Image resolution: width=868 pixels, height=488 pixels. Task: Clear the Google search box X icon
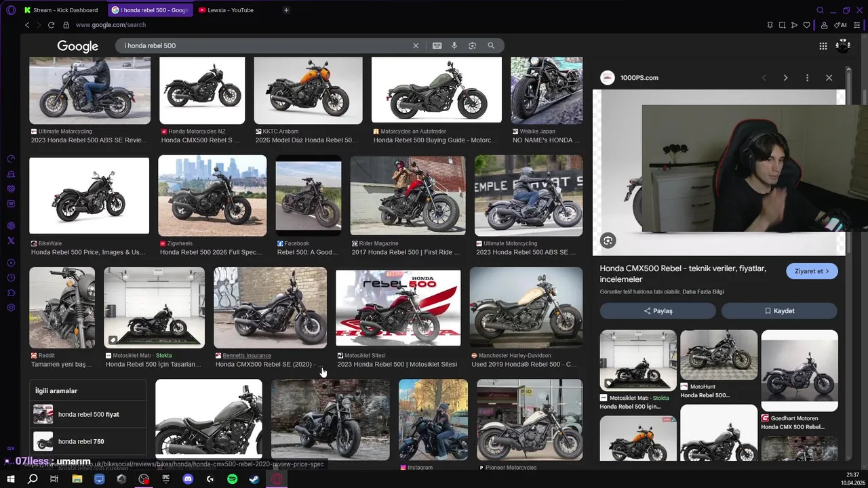416,45
